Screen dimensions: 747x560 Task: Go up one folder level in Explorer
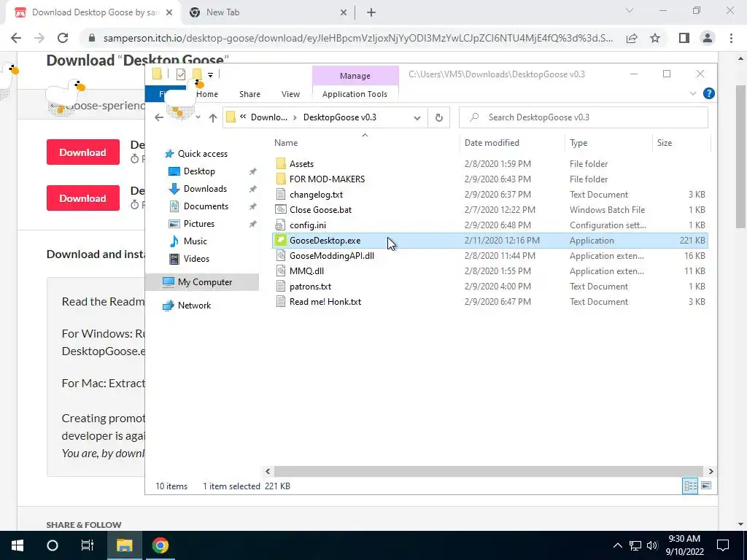tap(213, 117)
